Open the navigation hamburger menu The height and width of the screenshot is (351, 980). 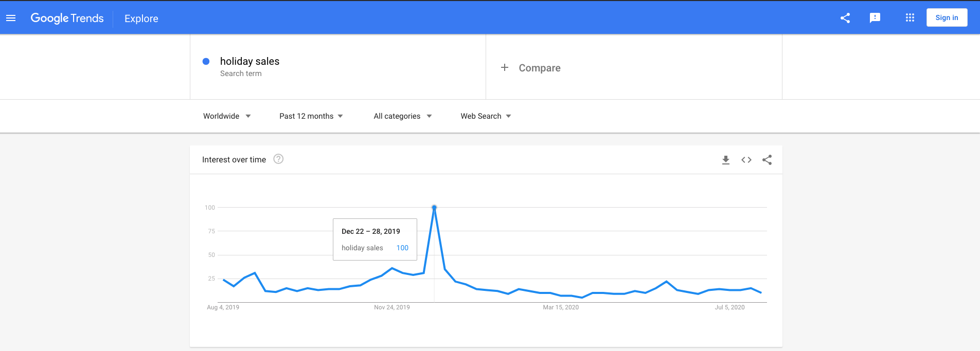(11, 17)
